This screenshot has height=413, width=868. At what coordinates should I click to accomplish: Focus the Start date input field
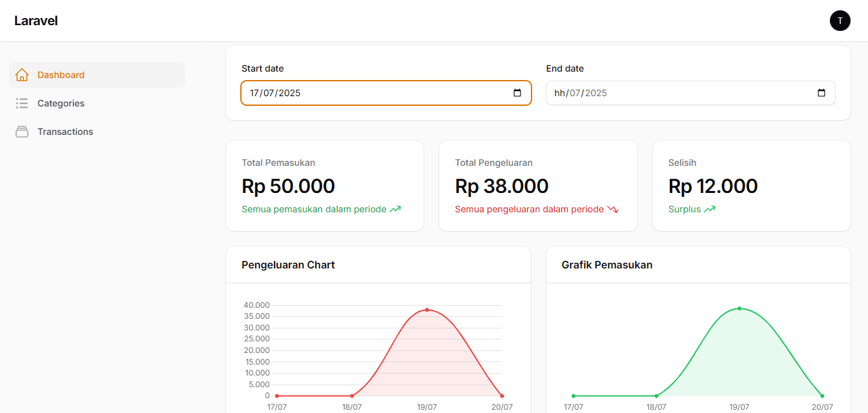386,93
